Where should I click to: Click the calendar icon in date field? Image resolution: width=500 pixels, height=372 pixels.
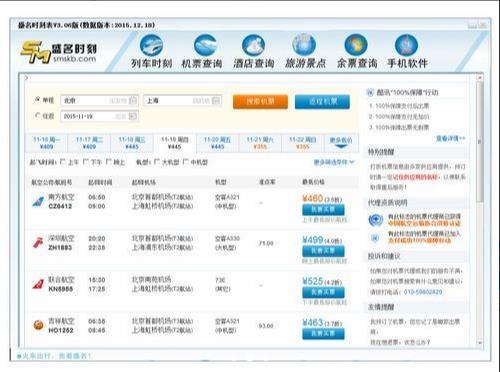pyautogui.click(x=133, y=116)
